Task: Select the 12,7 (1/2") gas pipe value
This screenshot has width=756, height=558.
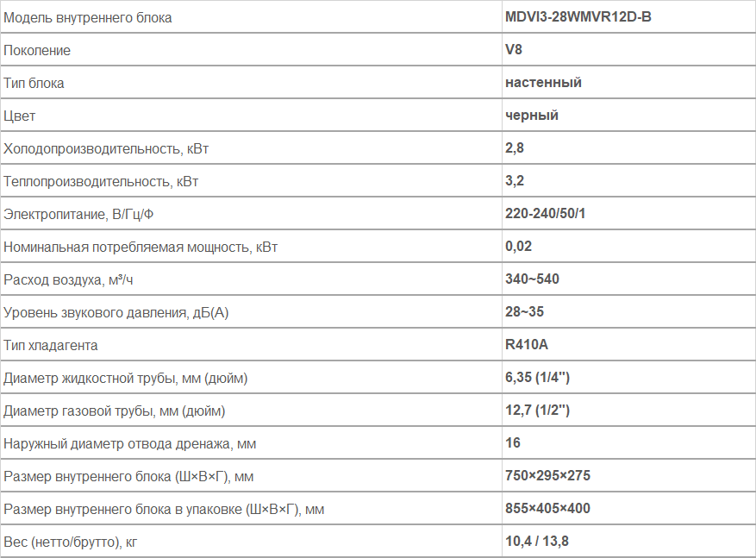Action: click(538, 411)
